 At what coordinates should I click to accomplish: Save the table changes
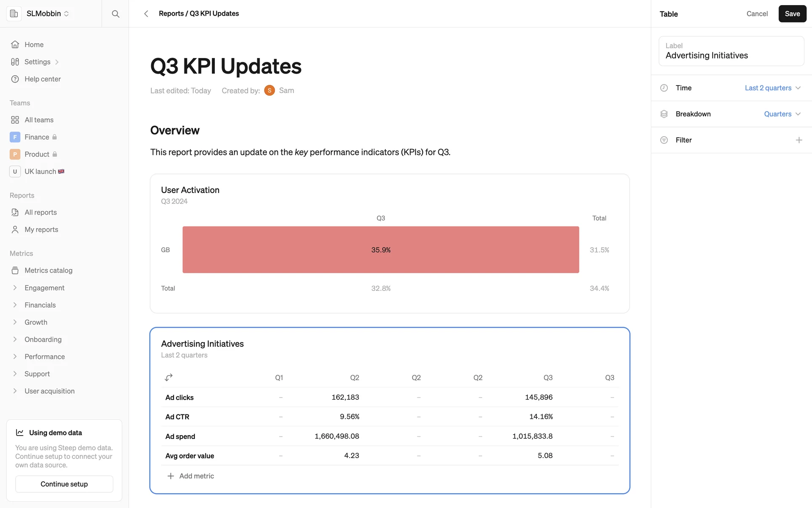point(792,14)
